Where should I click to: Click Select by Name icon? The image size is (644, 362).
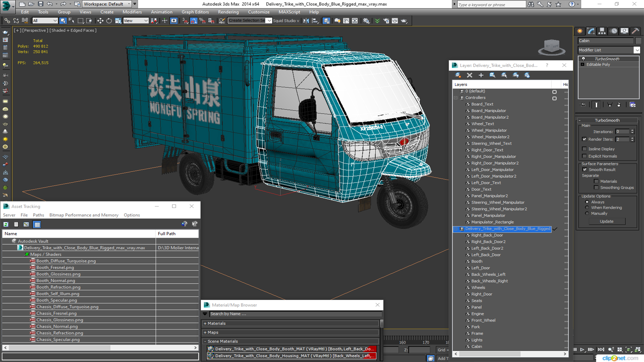coord(71,21)
